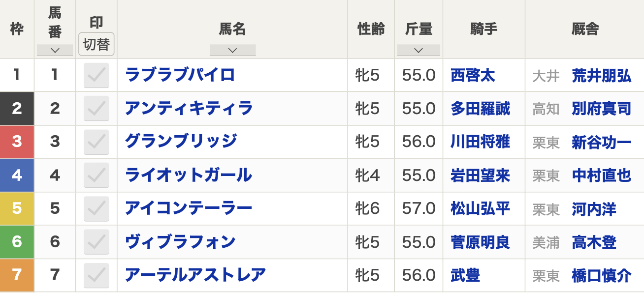
Task: Toggle mark checkbox for アイコンテーラー
Action: (97, 209)
